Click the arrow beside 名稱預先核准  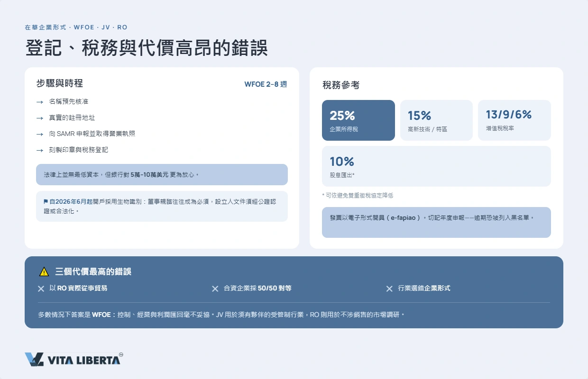click(39, 102)
